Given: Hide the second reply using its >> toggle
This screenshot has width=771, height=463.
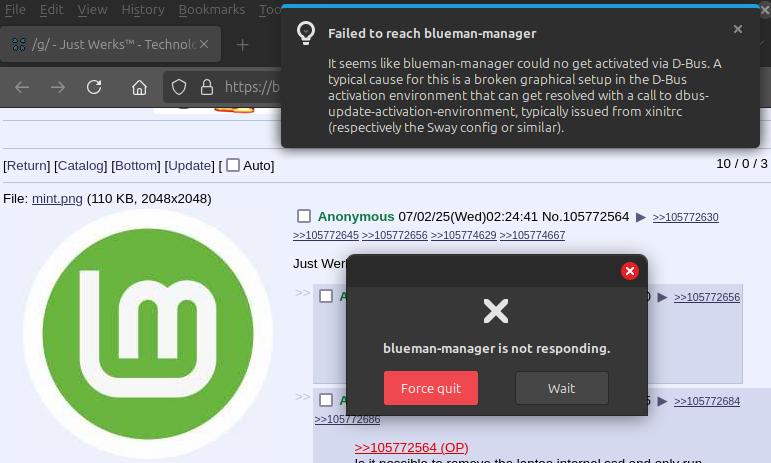Looking at the screenshot, I should [x=302, y=397].
